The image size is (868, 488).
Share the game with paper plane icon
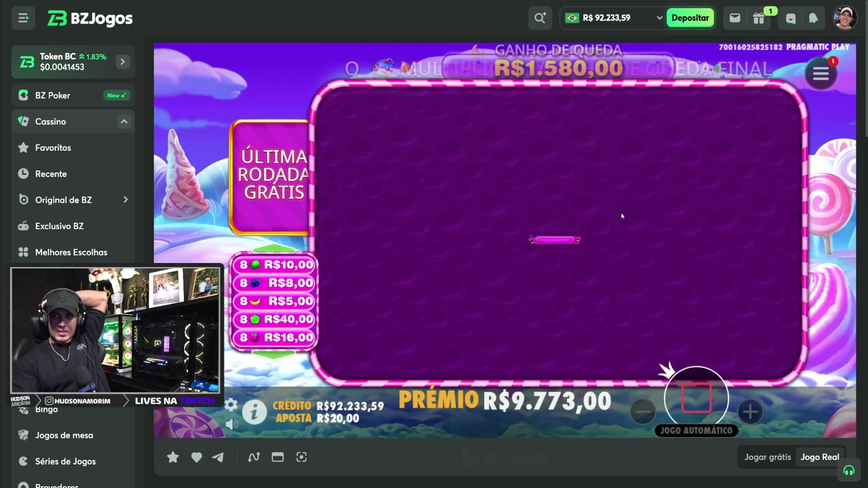[218, 457]
